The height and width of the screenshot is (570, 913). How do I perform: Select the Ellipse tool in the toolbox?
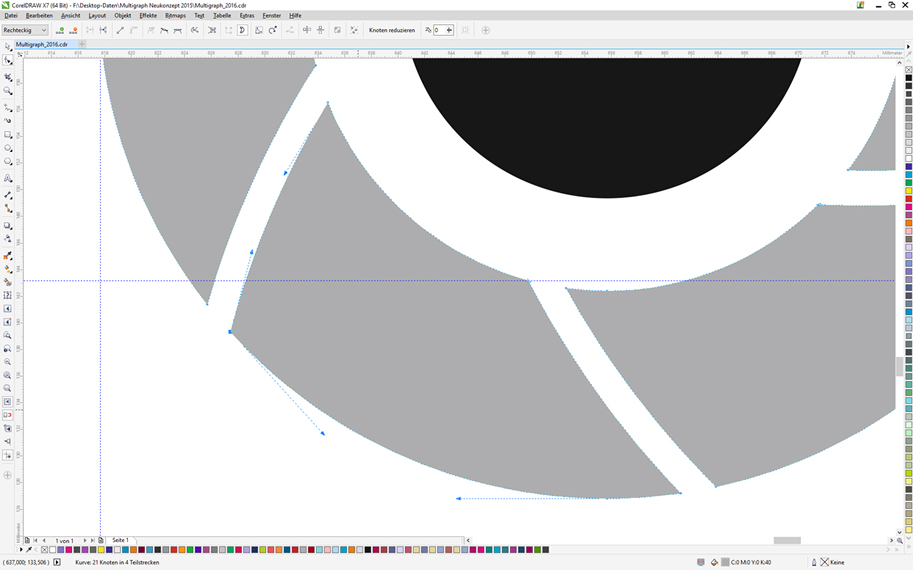[x=8, y=148]
